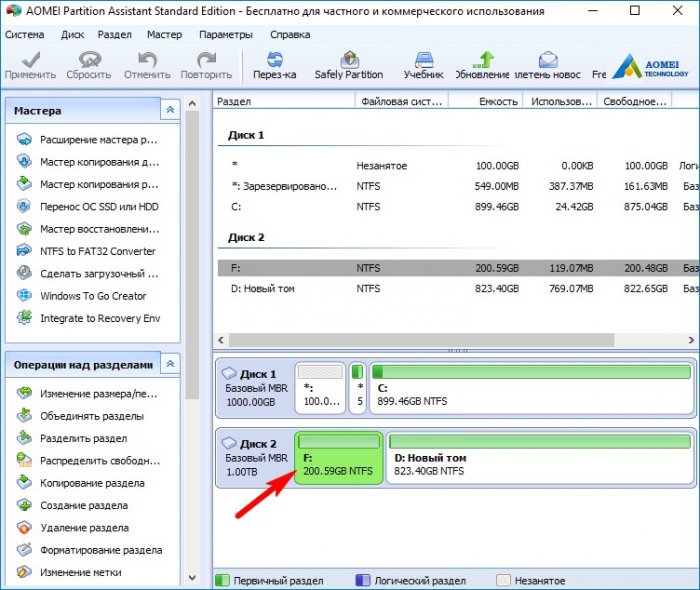The image size is (700, 590).
Task: Click the AOMEI Technology logo
Action: click(650, 66)
